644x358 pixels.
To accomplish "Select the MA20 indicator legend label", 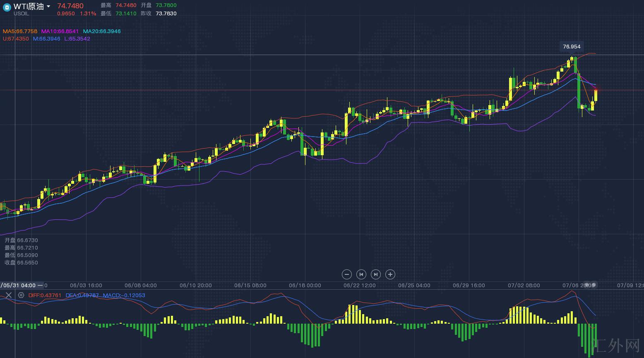I will click(102, 31).
